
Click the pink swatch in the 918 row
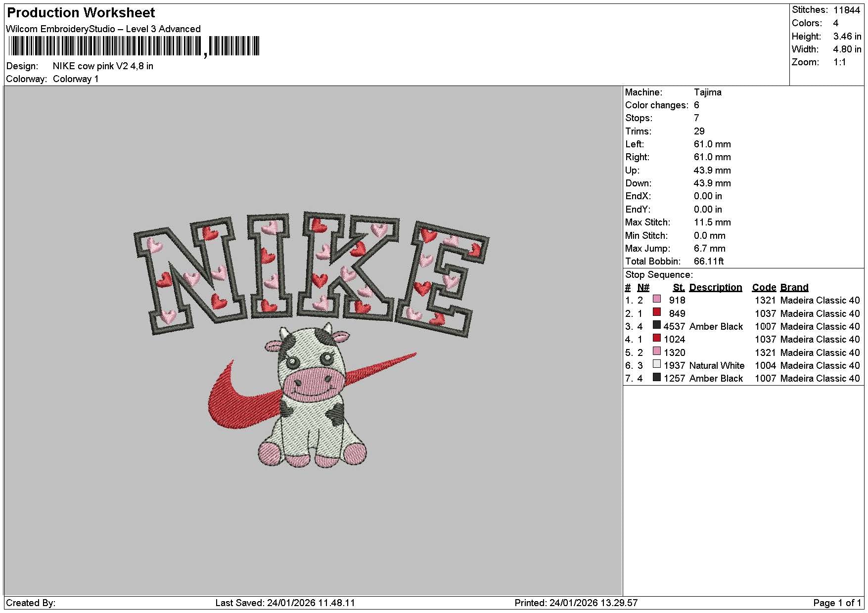click(657, 299)
